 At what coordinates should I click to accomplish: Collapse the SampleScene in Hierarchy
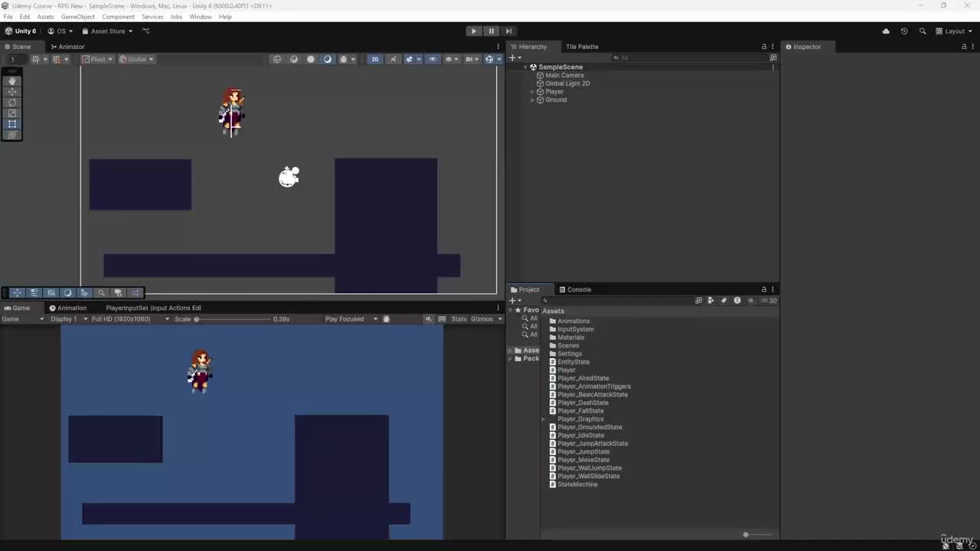pyautogui.click(x=525, y=67)
